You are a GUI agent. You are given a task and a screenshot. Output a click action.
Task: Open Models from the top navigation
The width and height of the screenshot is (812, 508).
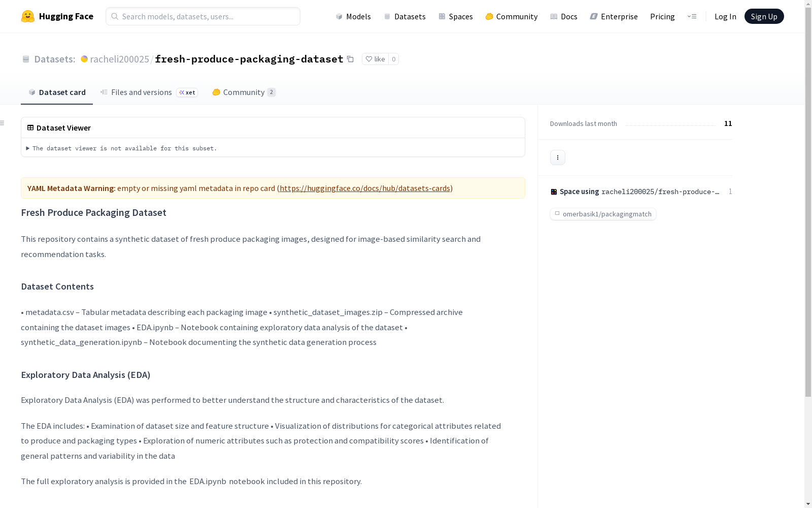[x=353, y=16]
